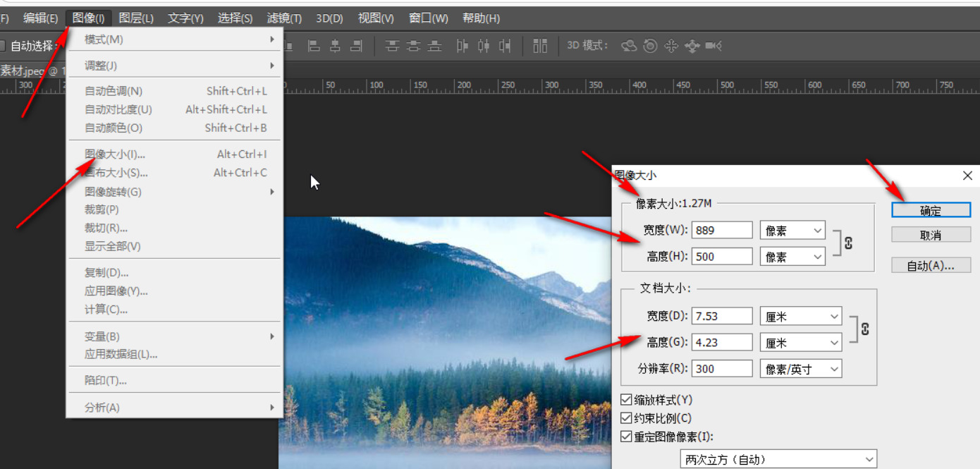Viewport: 980px width, 469px height.
Task: Open the 图层(L) menu
Action: (x=136, y=18)
